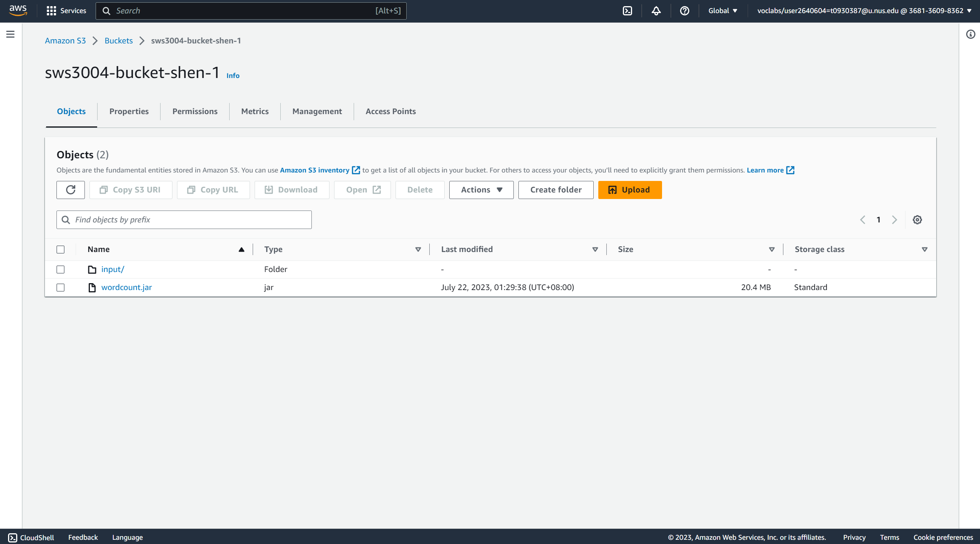
Task: Click Create folder button
Action: [x=556, y=190]
